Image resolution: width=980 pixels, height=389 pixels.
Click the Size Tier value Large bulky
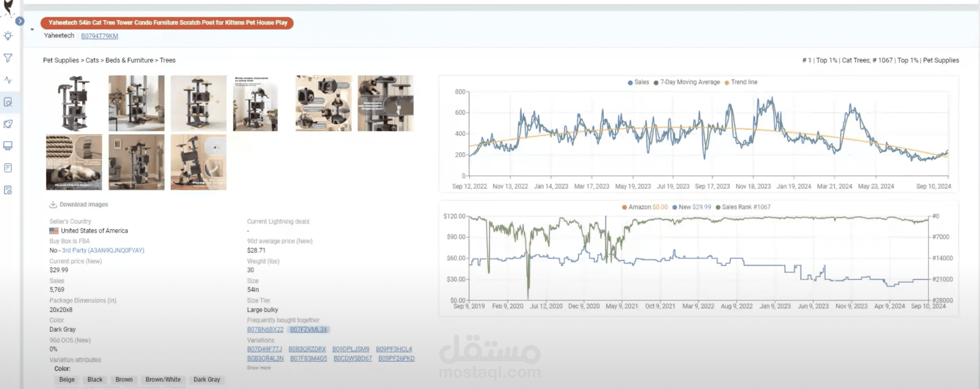click(x=262, y=310)
